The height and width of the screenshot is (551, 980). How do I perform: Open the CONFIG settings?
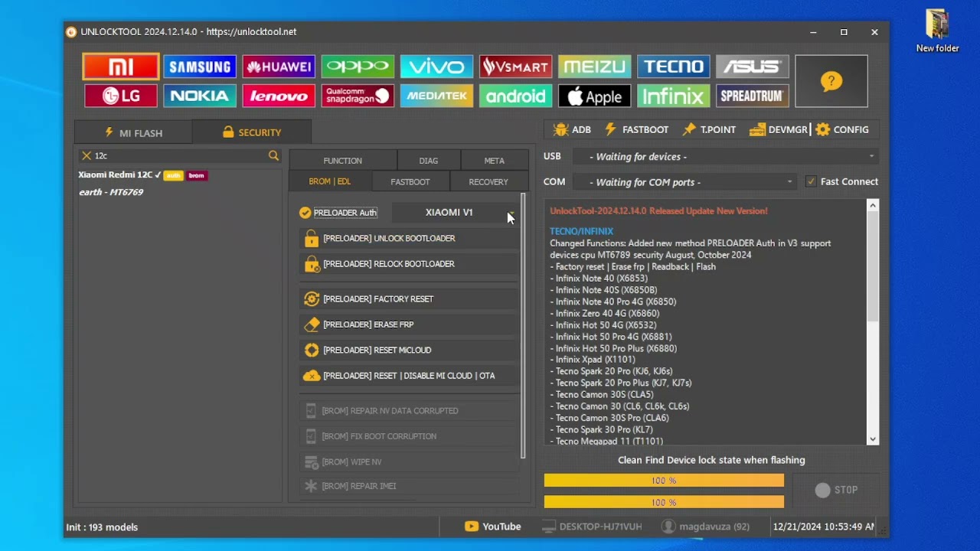(842, 130)
